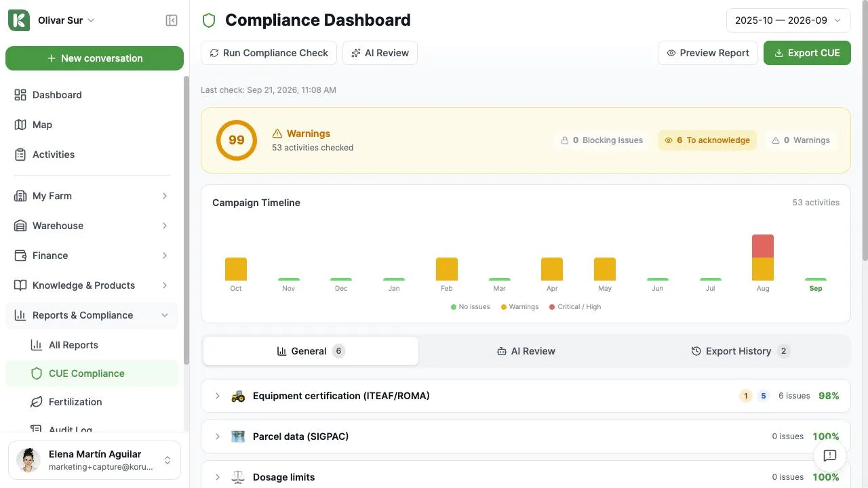Viewport: 868px width, 488px height.
Task: Switch to the Export History tab
Action: pyautogui.click(x=741, y=351)
